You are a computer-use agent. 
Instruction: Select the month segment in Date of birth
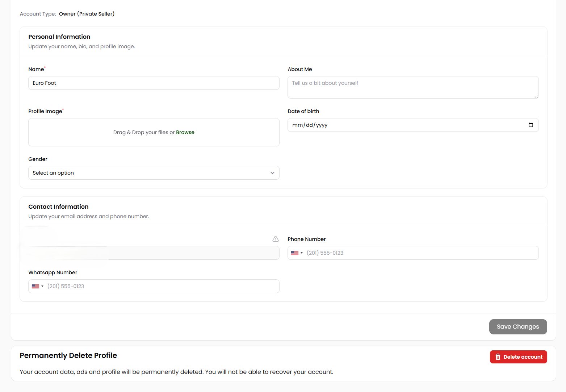(297, 125)
